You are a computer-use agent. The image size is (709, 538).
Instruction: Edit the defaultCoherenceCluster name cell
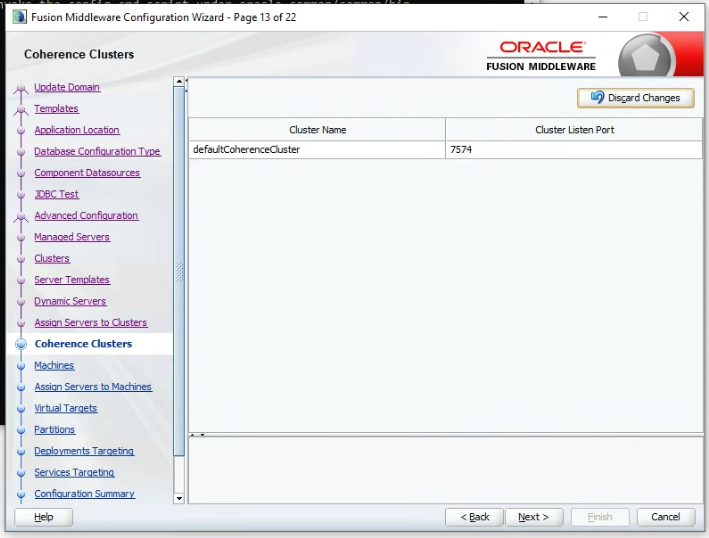pyautogui.click(x=317, y=150)
